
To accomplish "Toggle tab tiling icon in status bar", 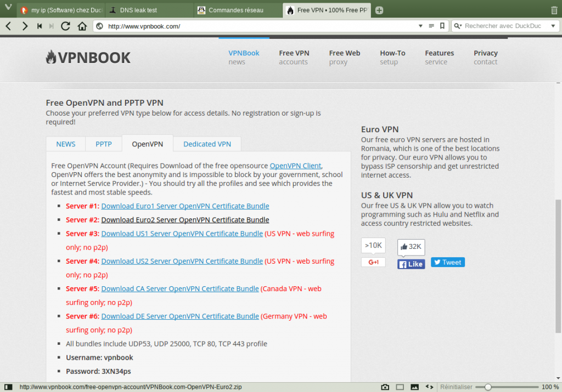I will [x=400, y=387].
